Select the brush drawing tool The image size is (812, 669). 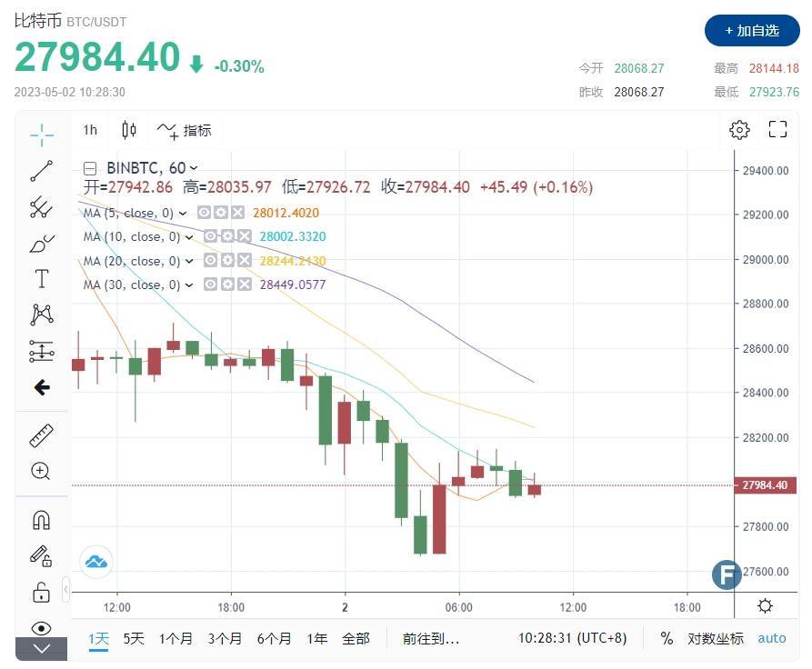tap(42, 244)
